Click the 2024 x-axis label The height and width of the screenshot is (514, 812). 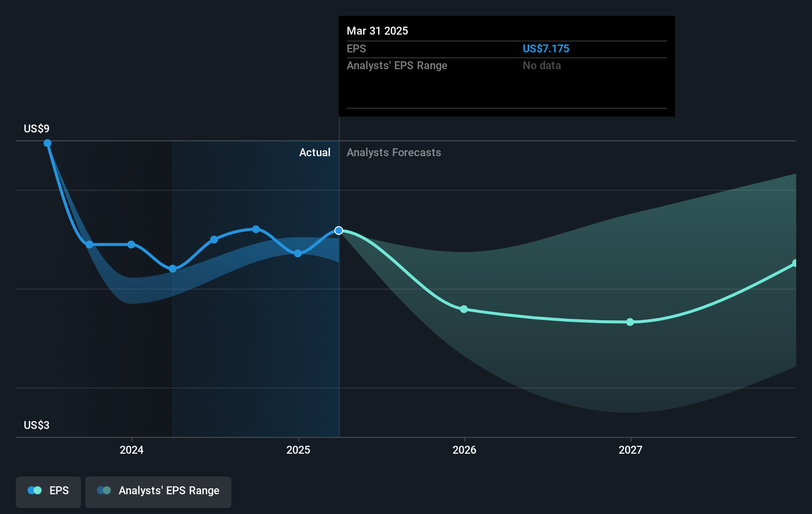point(132,450)
